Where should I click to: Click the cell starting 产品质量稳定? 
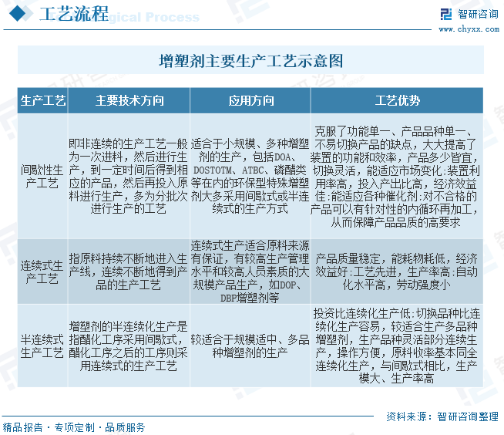tap(396, 271)
